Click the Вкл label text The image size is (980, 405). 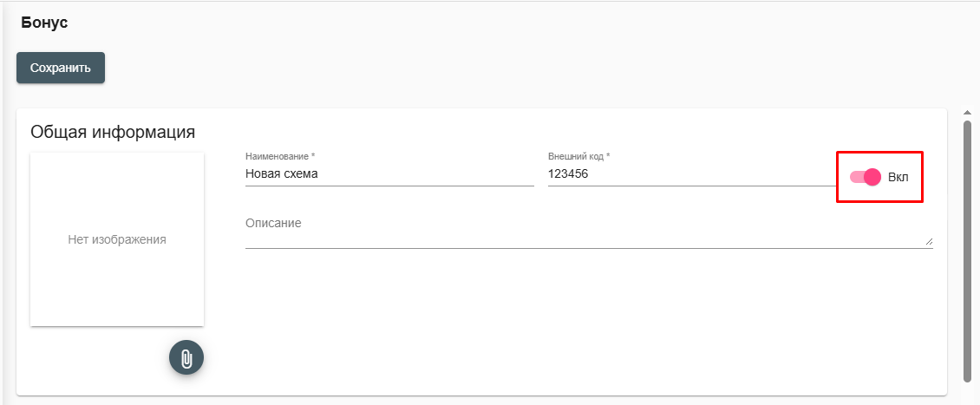[898, 178]
